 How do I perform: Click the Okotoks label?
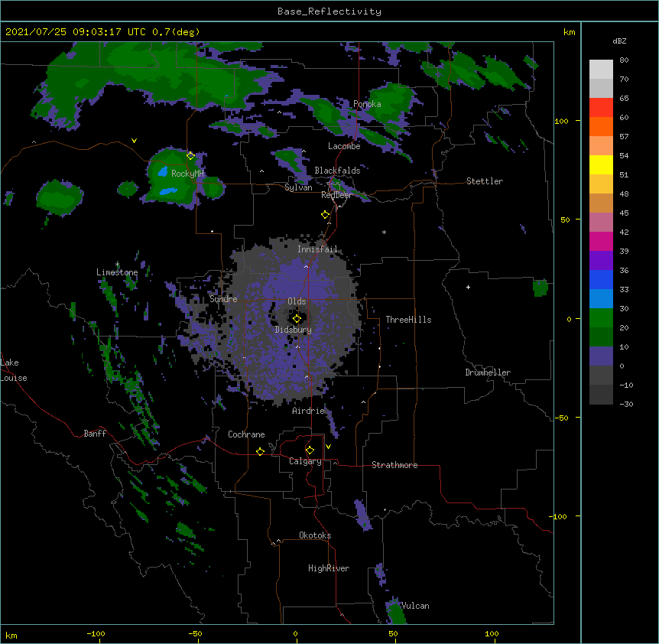[315, 535]
